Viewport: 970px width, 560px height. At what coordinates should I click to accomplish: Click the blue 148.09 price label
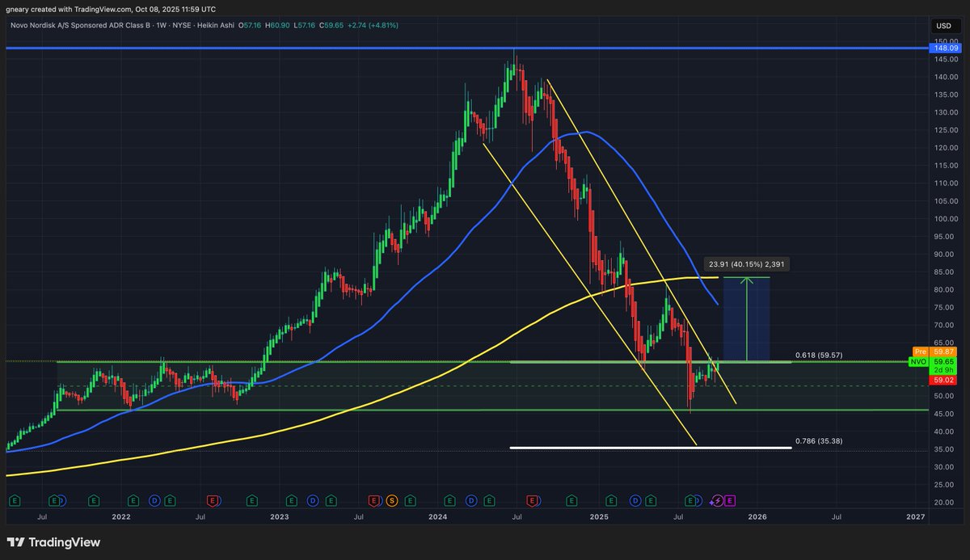click(x=944, y=48)
